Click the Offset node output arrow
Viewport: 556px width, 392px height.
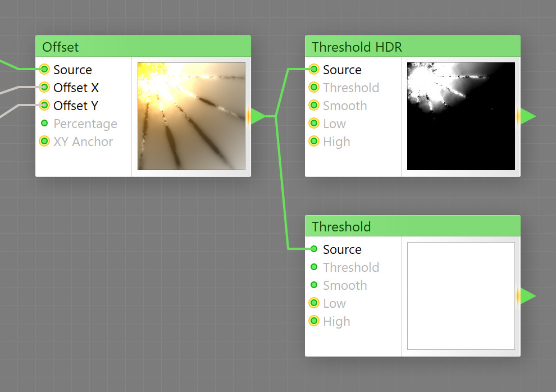pos(257,116)
